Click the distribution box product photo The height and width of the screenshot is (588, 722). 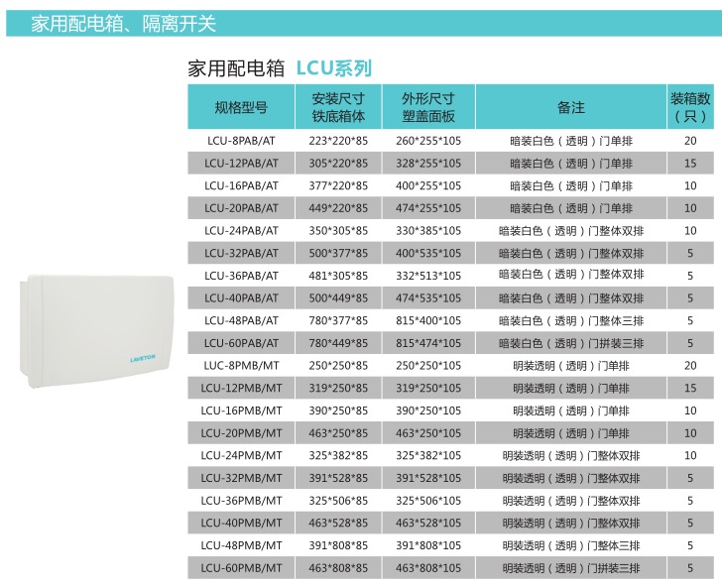[96, 331]
